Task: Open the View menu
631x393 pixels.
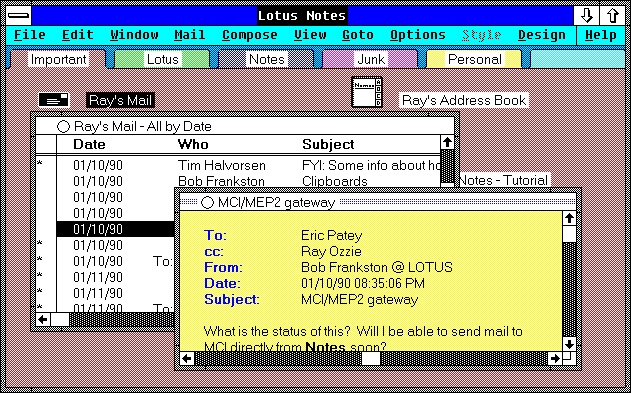Action: (310, 35)
